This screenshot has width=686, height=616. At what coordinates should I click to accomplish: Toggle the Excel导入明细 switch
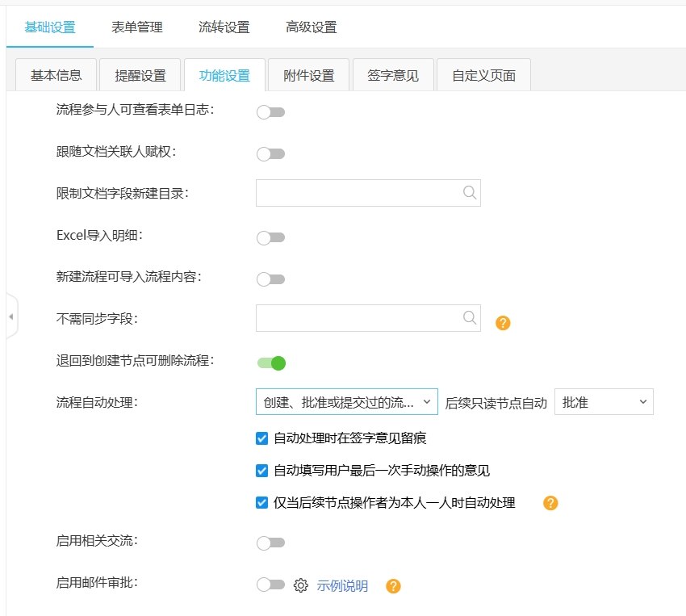pyautogui.click(x=270, y=237)
